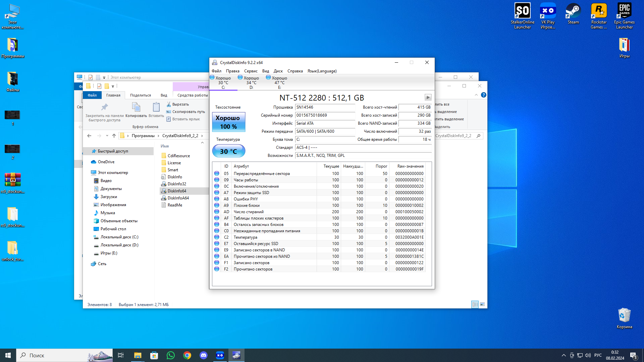Click the S.M.A.R.T. status icon for disk C:

click(214, 77)
